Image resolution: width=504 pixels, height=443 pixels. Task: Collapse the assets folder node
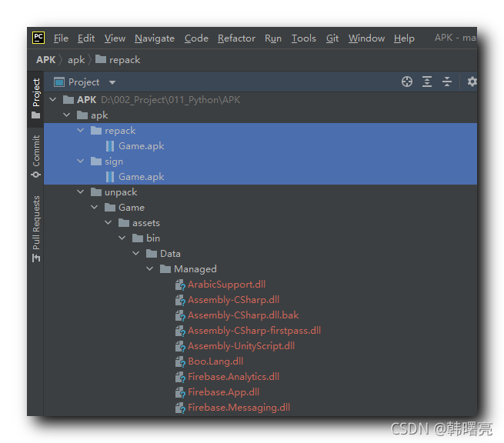[x=108, y=222]
